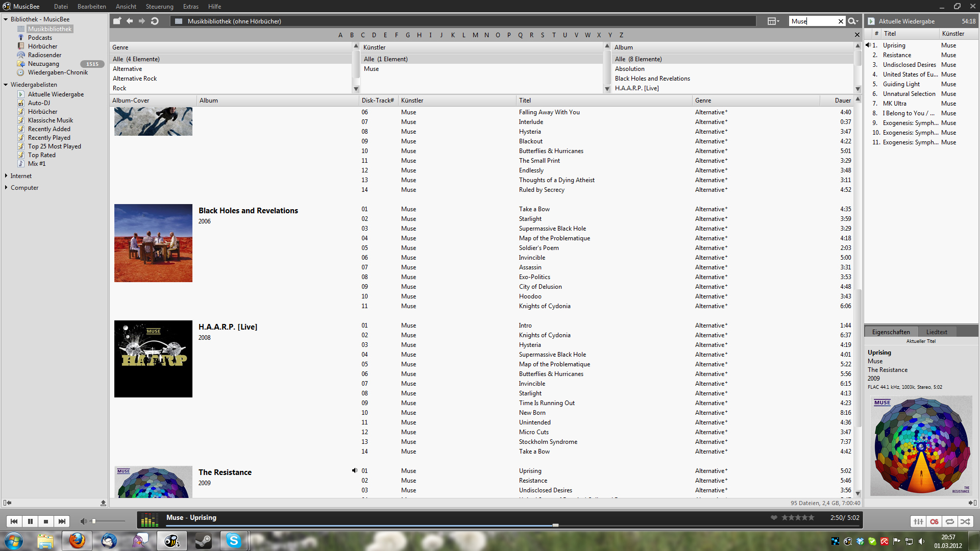Screen dimensions: 980x551
Task: Open the Steuerung menu
Action: pos(160,7)
